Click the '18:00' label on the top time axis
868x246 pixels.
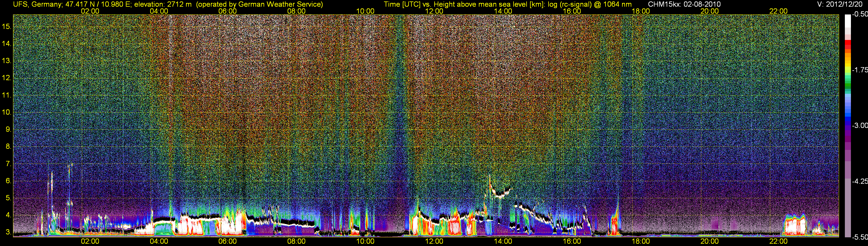[641, 11]
